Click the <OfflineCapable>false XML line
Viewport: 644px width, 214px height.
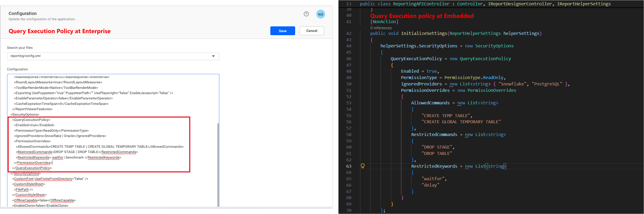(44, 200)
